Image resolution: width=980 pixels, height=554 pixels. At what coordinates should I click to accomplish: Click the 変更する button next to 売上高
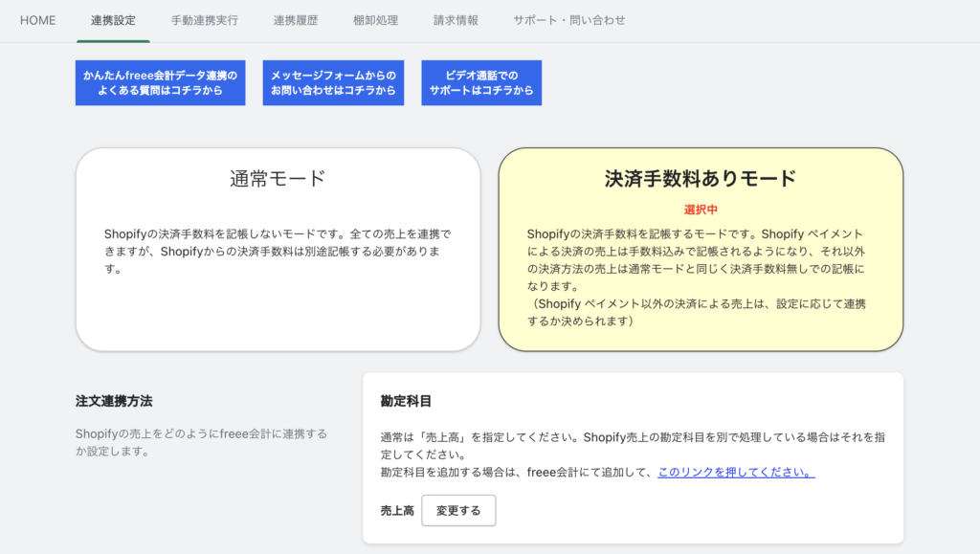(458, 510)
